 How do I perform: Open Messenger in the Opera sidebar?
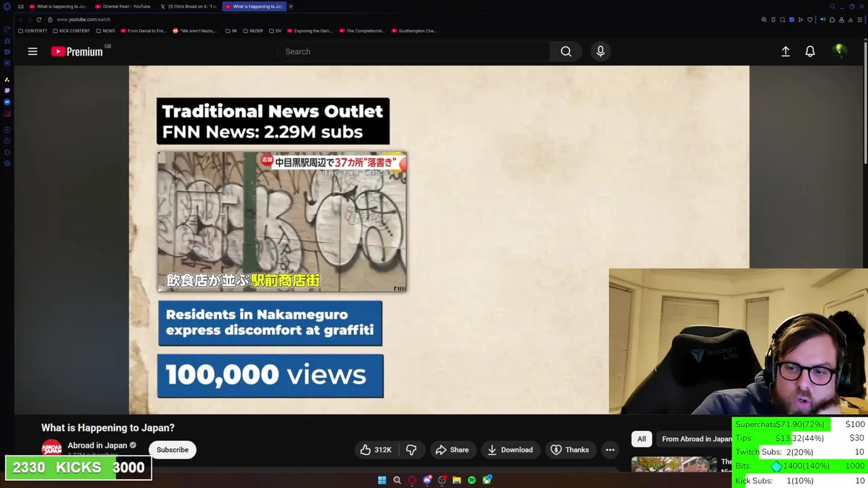pyautogui.click(x=7, y=102)
